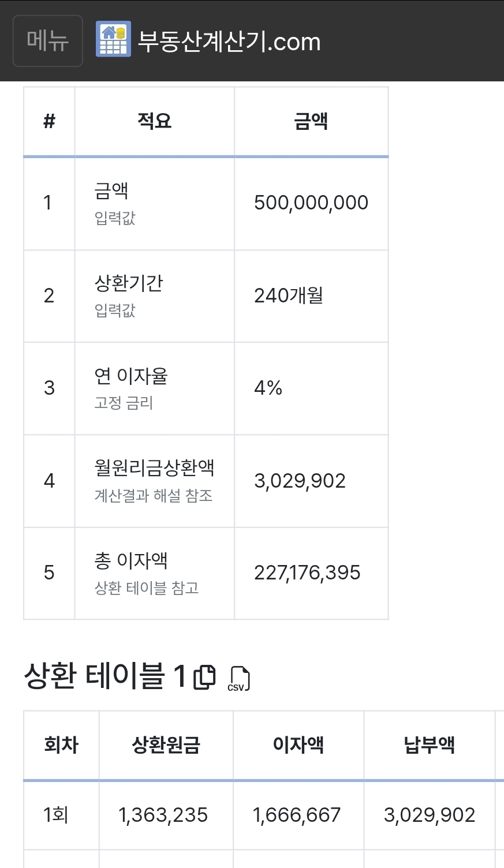Select the 4% interest rate value
This screenshot has height=868, width=504.
pos(268,388)
